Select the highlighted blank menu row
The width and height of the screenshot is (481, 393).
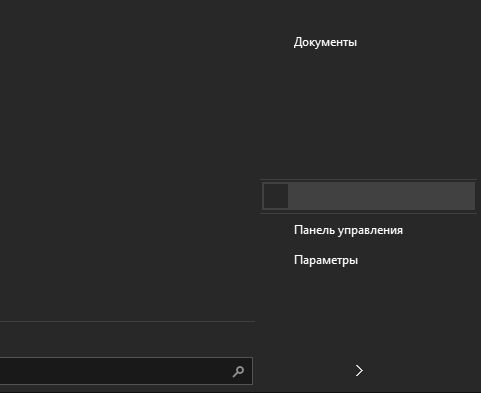pos(369,196)
